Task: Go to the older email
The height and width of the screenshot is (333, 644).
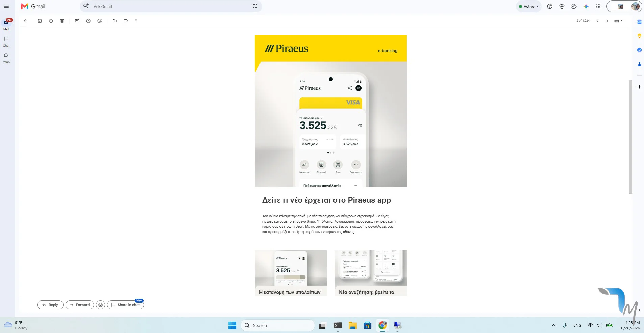Action: click(607, 21)
